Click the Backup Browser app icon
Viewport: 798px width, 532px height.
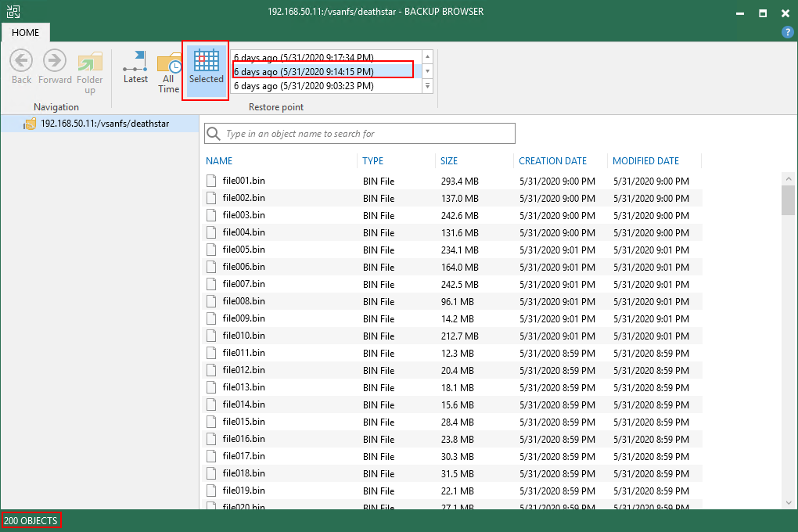(x=13, y=12)
